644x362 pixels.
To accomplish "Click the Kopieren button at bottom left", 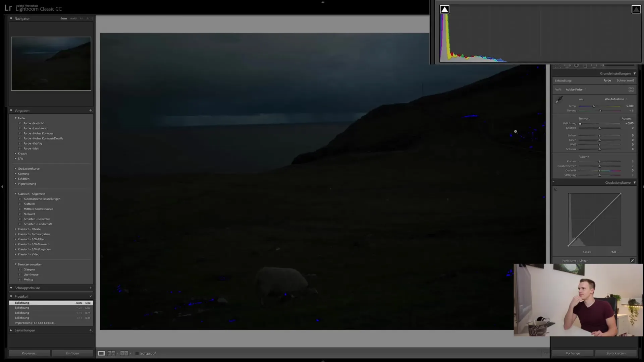I will click(28, 353).
